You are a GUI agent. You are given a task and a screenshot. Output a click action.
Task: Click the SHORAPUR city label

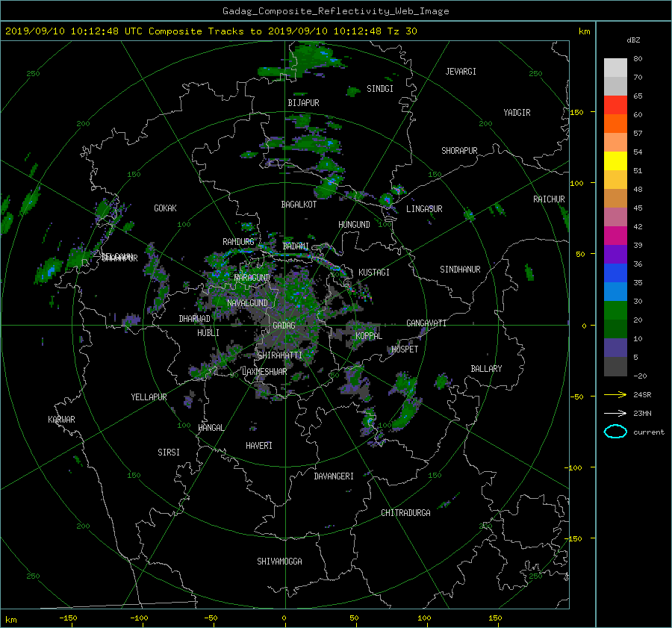point(459,151)
